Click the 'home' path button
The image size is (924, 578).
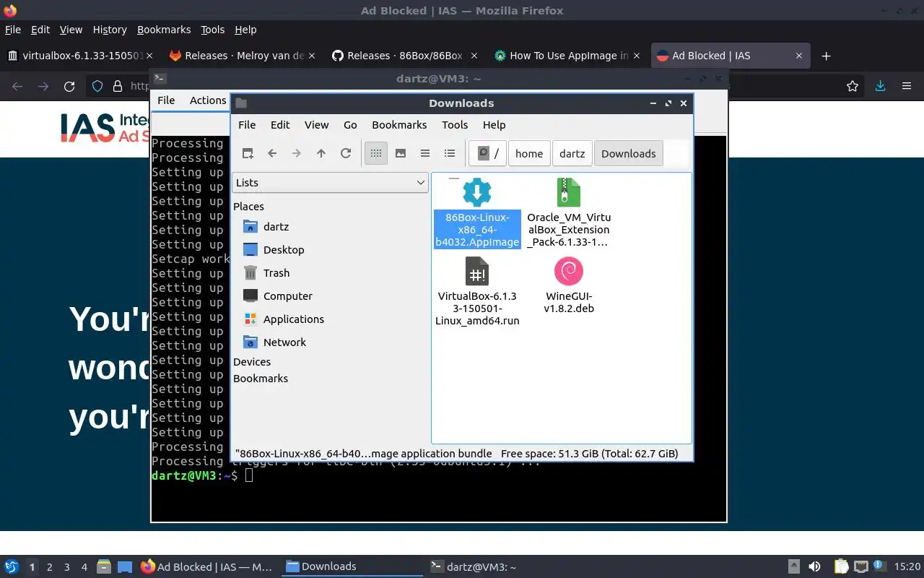(529, 153)
